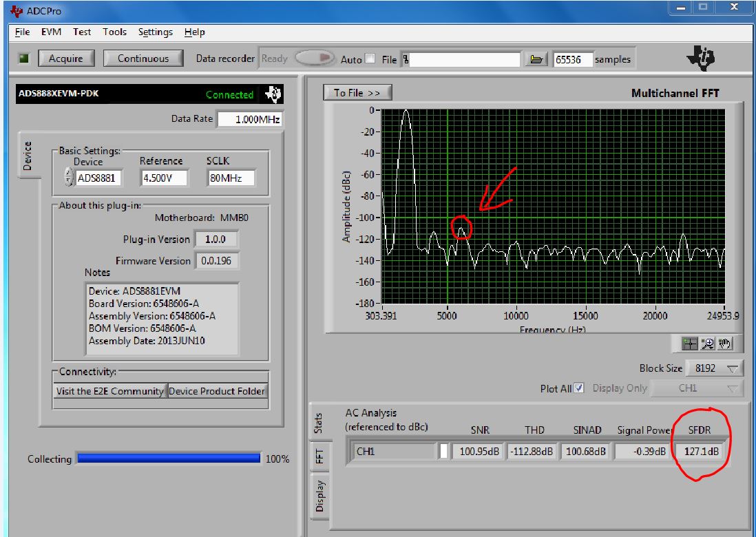Switch to the FFT tab
Image resolution: width=756 pixels, height=537 pixels.
click(319, 456)
